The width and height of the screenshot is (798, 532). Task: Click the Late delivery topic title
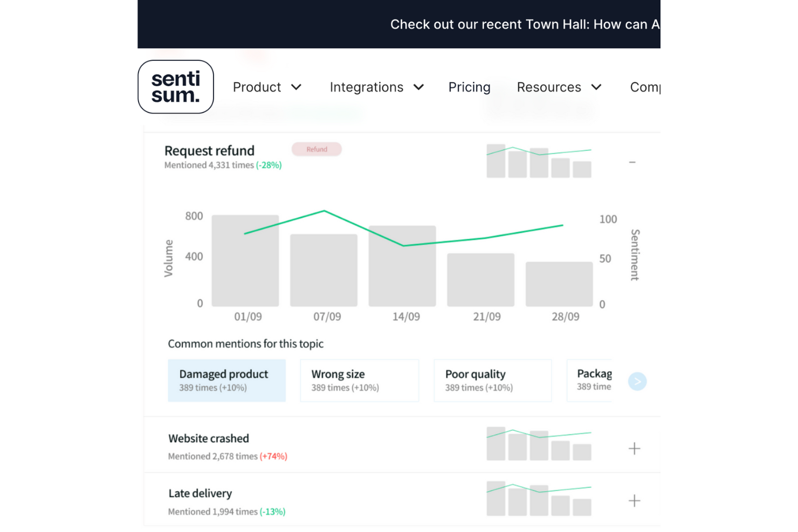[200, 493]
